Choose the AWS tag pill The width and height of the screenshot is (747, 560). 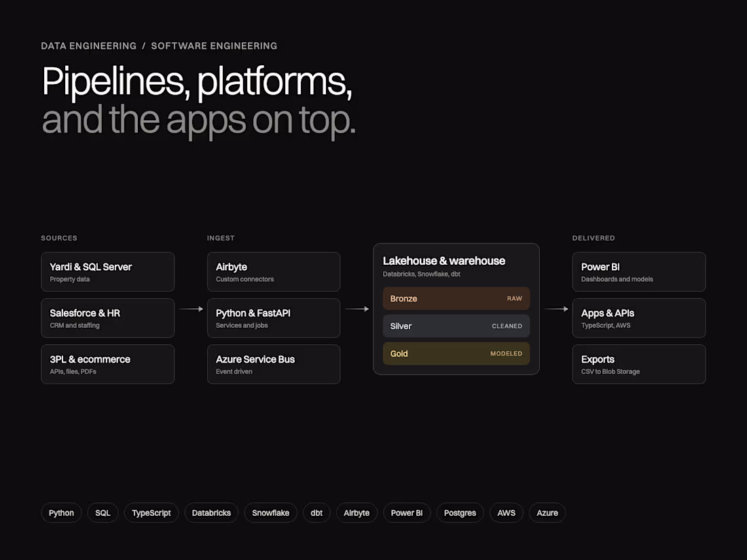pyautogui.click(x=507, y=513)
